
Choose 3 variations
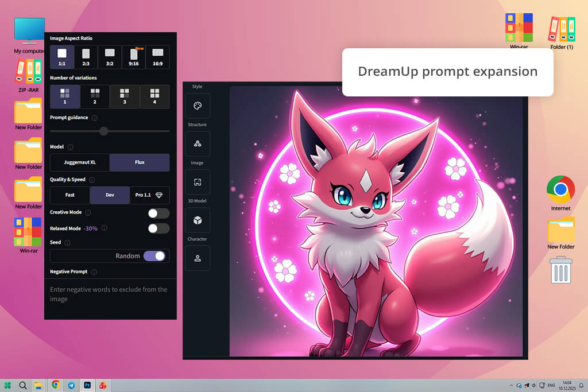click(x=125, y=96)
